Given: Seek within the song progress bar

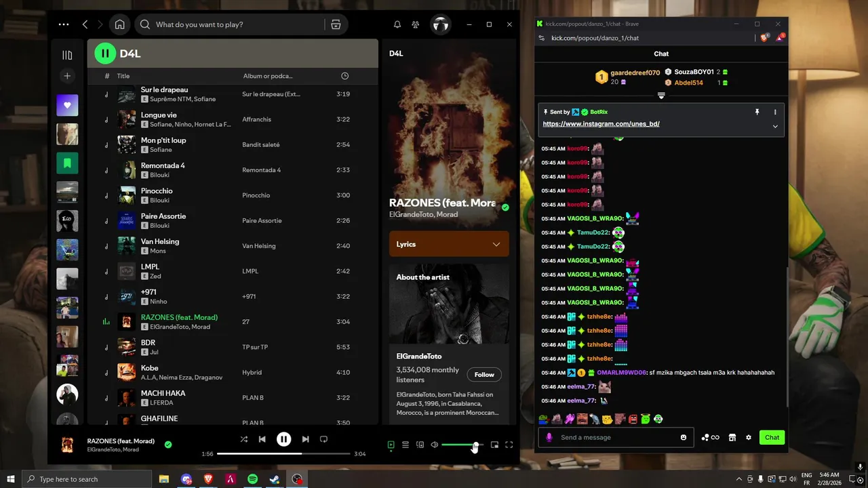Looking at the screenshot, I should click(x=283, y=453).
